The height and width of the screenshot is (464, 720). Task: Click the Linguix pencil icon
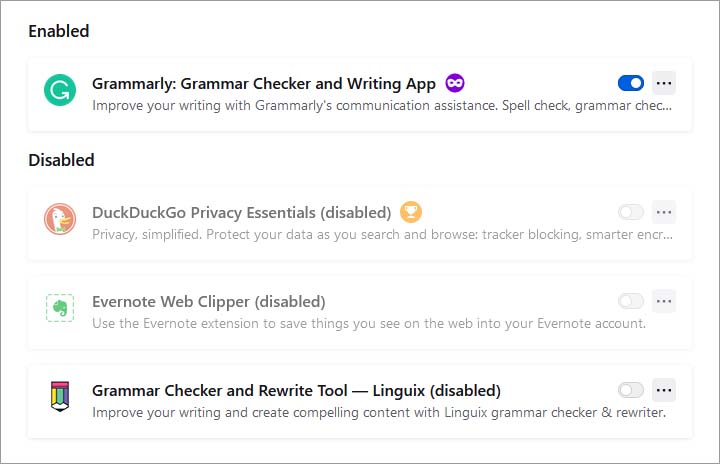tap(60, 397)
